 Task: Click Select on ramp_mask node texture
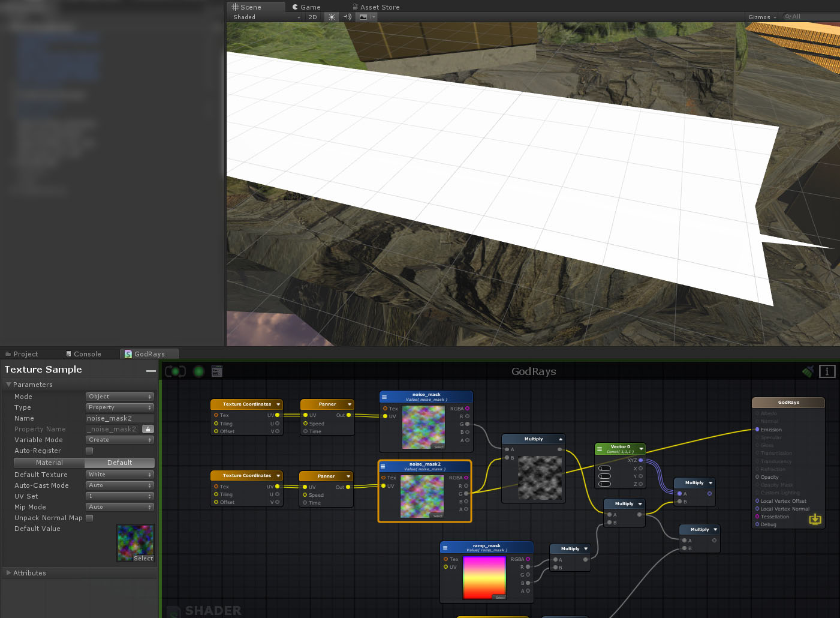[x=500, y=597]
